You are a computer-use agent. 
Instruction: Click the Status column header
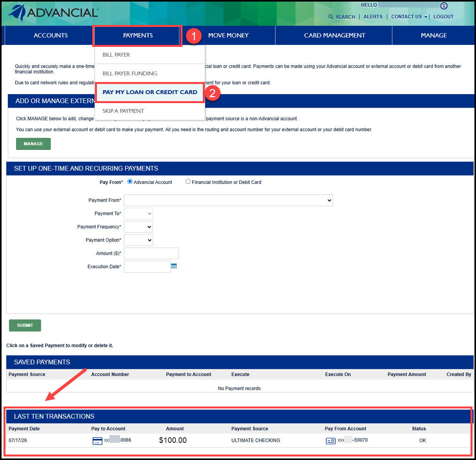[x=419, y=429]
